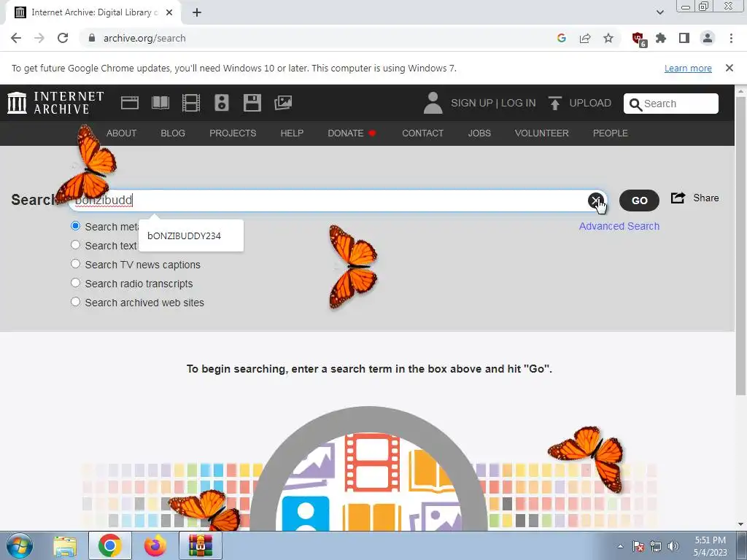
Task: Toggle the Chrome side panel icon
Action: pos(684,38)
